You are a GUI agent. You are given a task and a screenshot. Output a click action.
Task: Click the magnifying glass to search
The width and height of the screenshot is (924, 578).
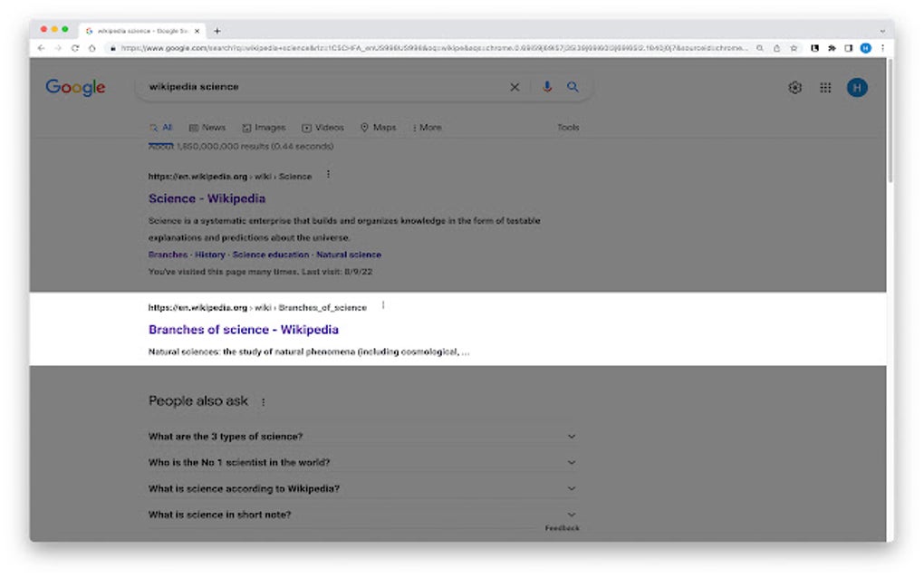tap(573, 87)
